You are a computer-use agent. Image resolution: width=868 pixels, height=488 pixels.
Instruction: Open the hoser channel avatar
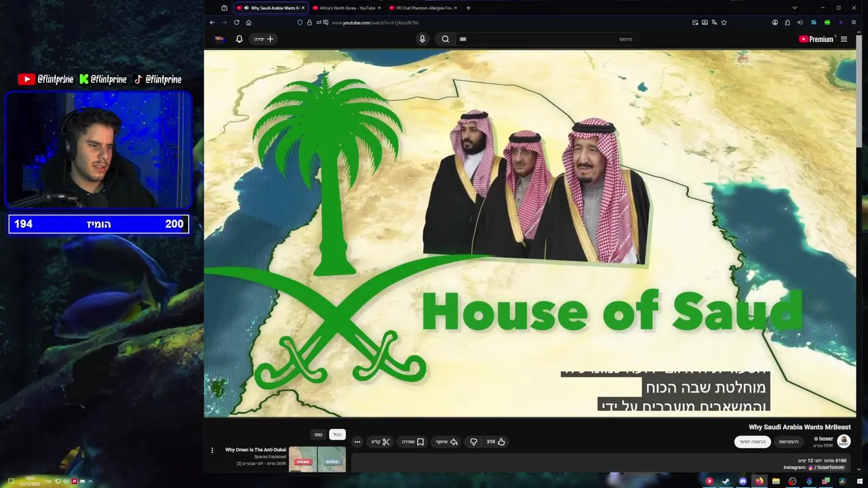(x=844, y=441)
